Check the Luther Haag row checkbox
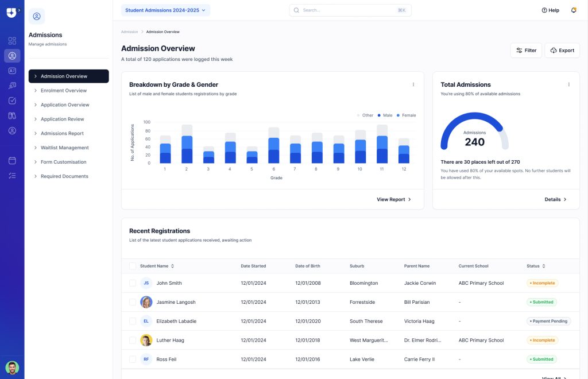 [x=133, y=341]
